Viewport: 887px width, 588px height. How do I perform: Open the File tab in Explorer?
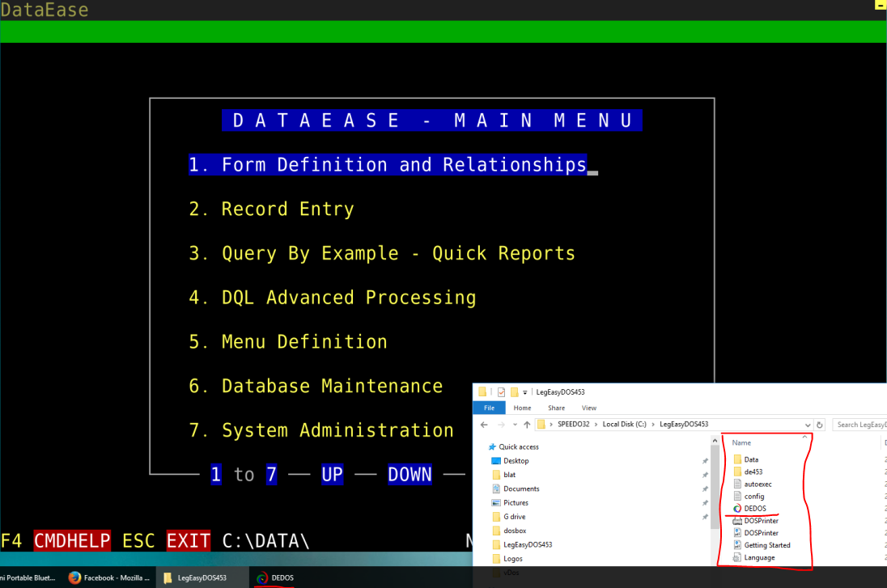click(490, 408)
